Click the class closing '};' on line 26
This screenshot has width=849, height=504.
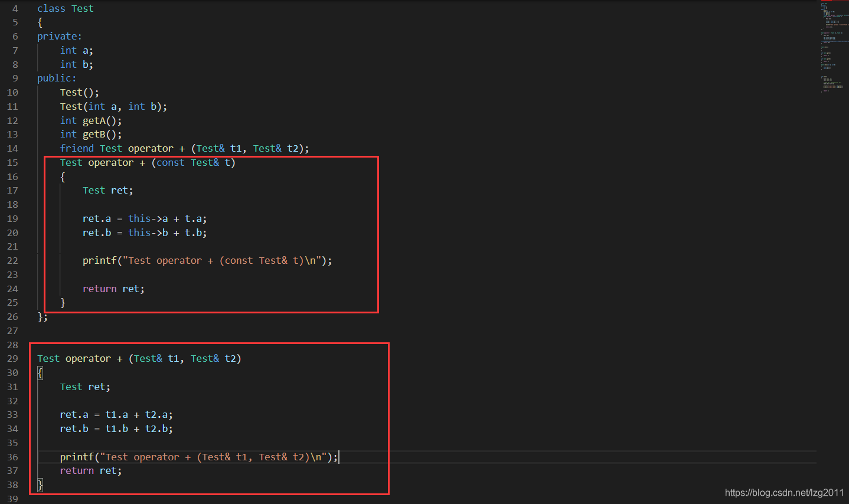point(43,317)
